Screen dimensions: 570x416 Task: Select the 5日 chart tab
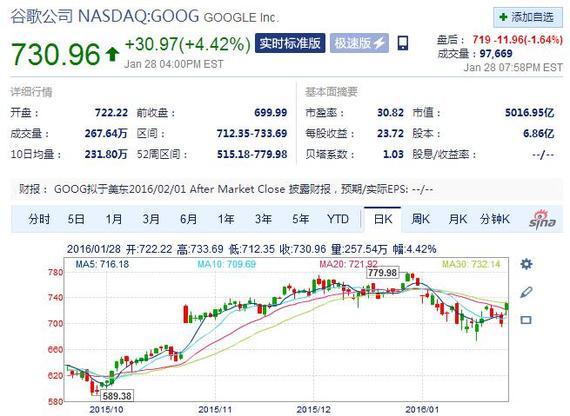click(76, 219)
